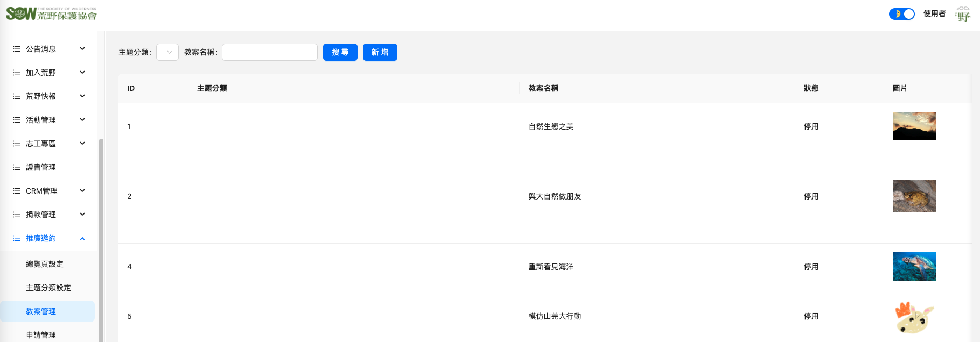Open the 主題分類 dropdown filter
This screenshot has width=980, height=342.
167,52
